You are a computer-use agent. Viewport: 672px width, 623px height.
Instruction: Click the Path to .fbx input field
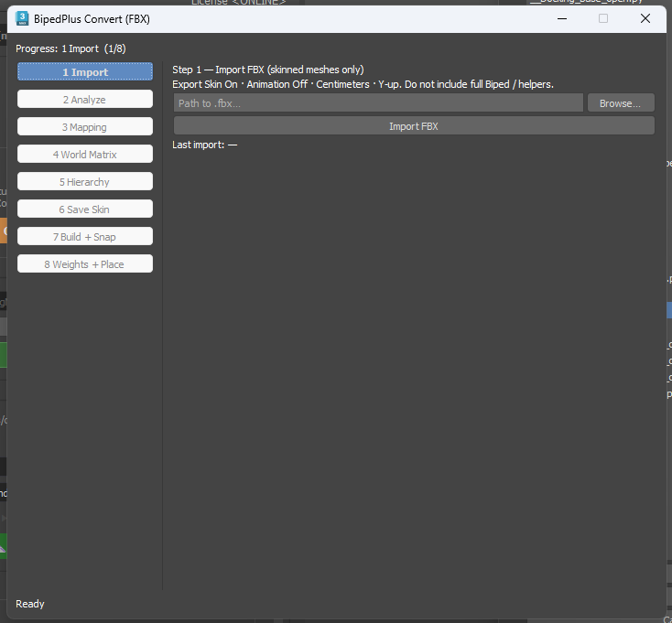pos(378,103)
